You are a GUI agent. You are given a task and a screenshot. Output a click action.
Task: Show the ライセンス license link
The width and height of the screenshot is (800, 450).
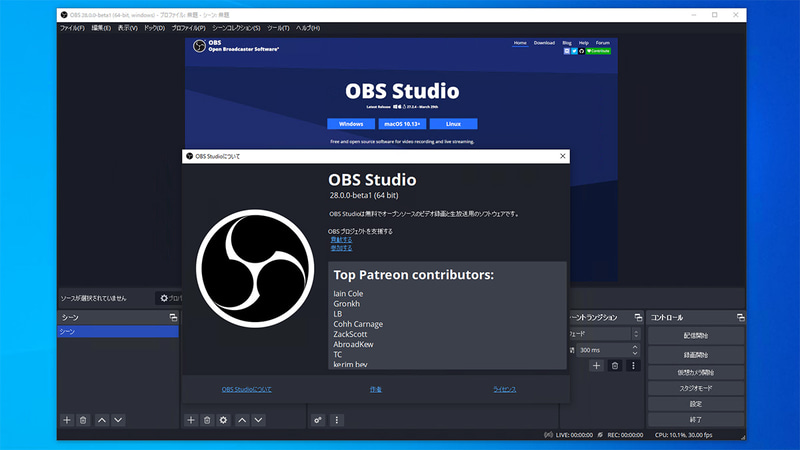[x=505, y=389]
